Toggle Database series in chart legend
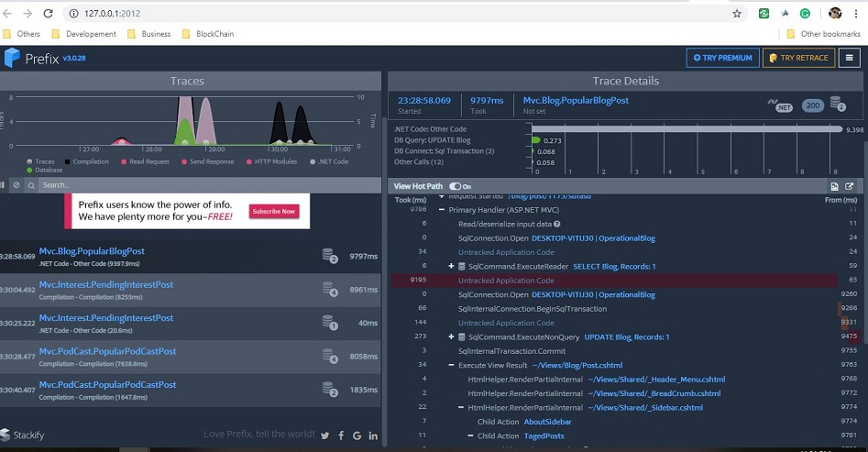Viewport: 868px width, 452px height. (44, 170)
